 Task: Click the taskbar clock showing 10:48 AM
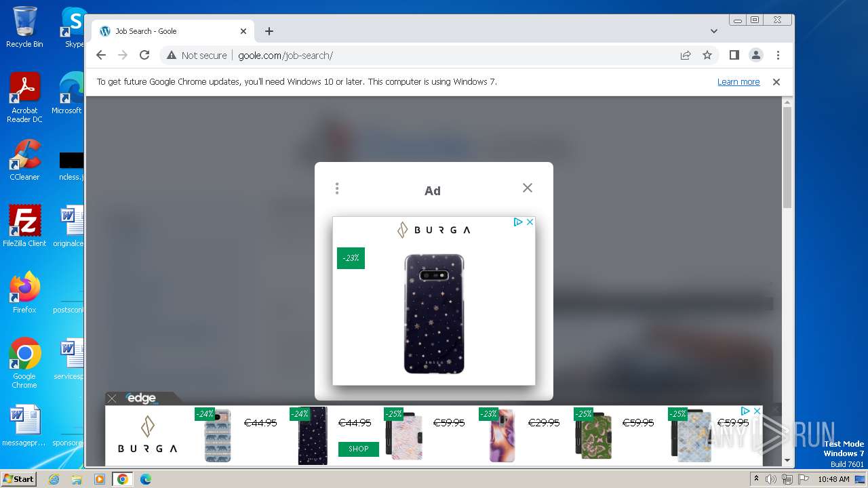833,479
